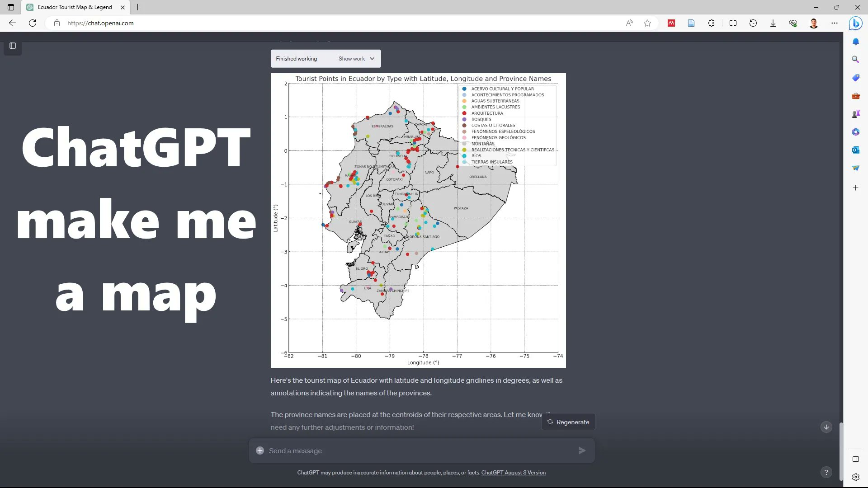Image resolution: width=868 pixels, height=488 pixels.
Task: Open browser History icon
Action: click(x=753, y=23)
